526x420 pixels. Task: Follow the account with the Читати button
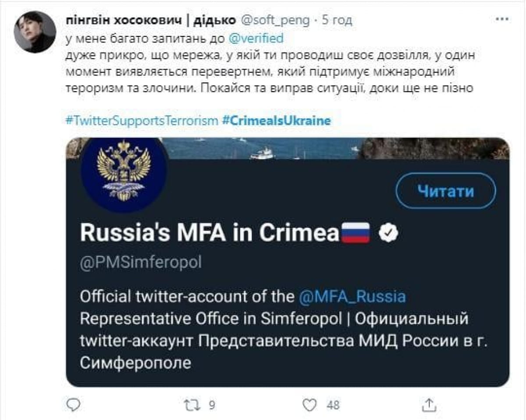point(446,191)
